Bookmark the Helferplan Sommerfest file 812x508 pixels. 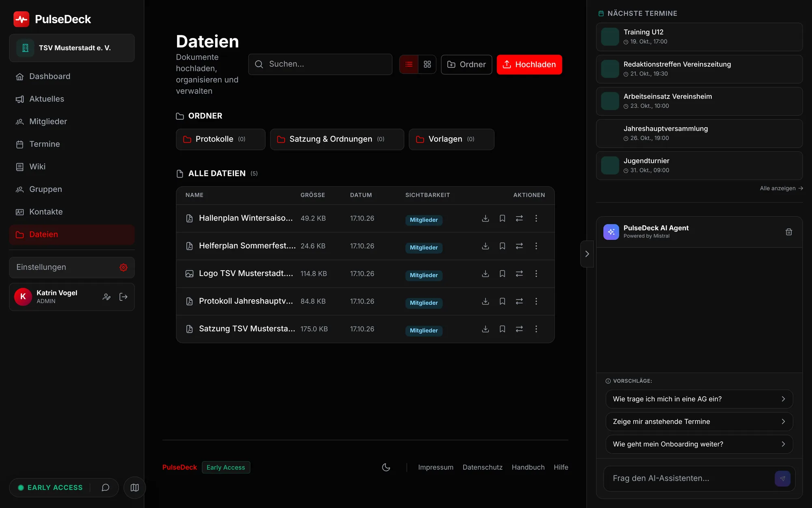click(x=502, y=246)
